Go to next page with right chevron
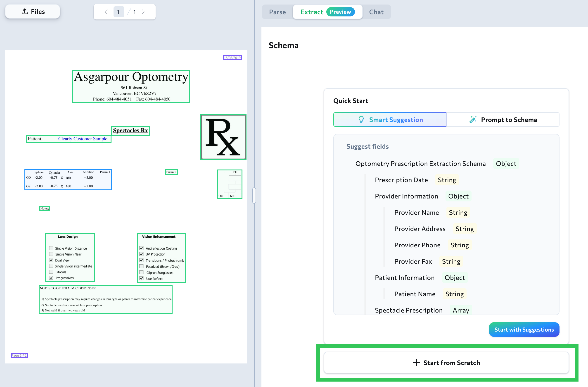Image resolution: width=588 pixels, height=387 pixels. pos(143,12)
